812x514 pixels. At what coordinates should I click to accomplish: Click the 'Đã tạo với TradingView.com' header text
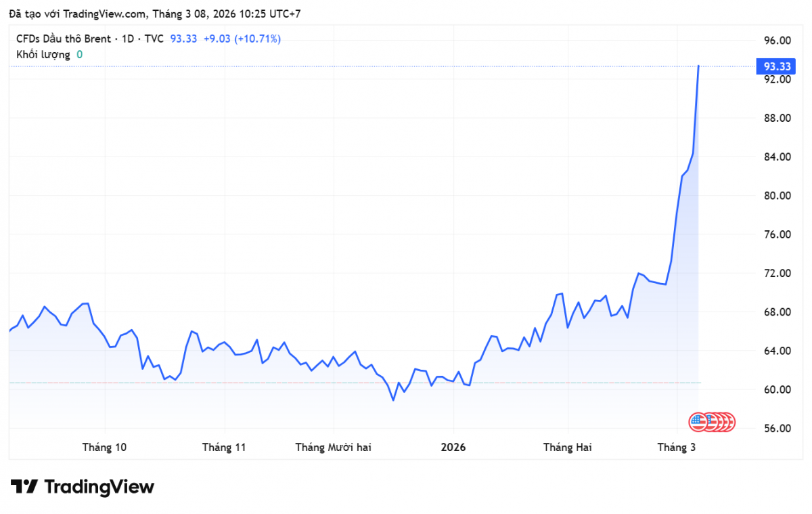tap(74, 14)
